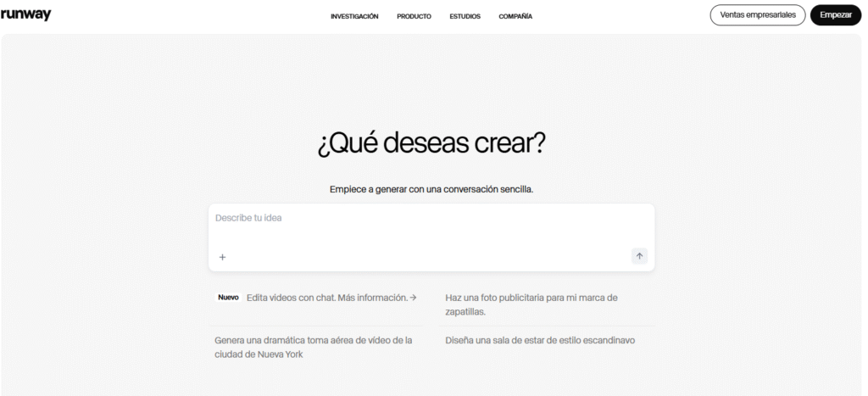Viewport: 868px width, 396px height.
Task: Select the Nueva York aerial video suggestion
Action: 313,347
